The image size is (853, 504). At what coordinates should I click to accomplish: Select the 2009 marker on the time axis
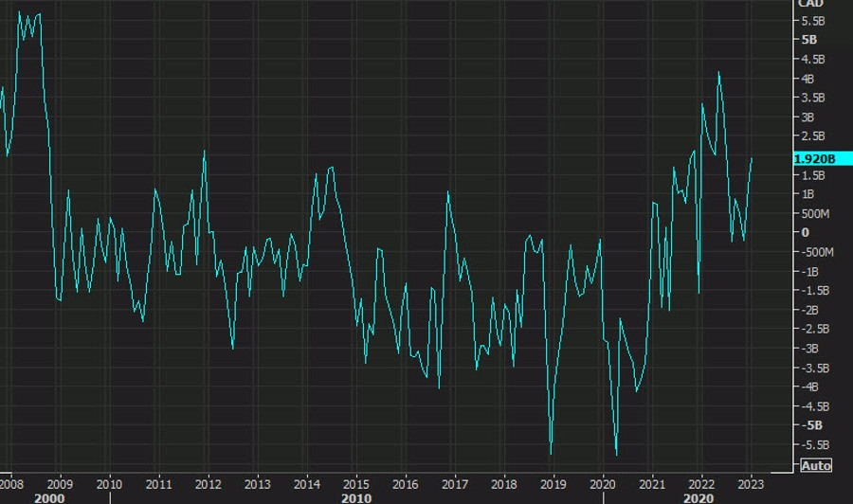point(60,481)
